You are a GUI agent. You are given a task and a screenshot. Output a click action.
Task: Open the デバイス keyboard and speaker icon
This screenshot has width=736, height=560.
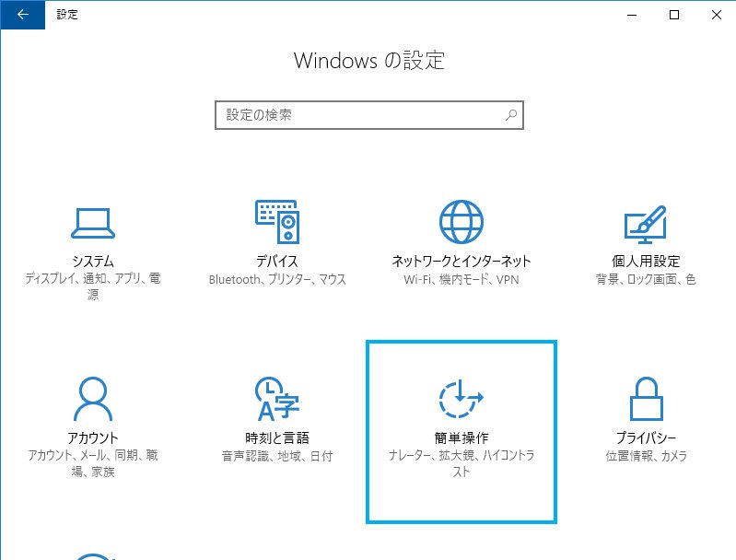tap(277, 222)
